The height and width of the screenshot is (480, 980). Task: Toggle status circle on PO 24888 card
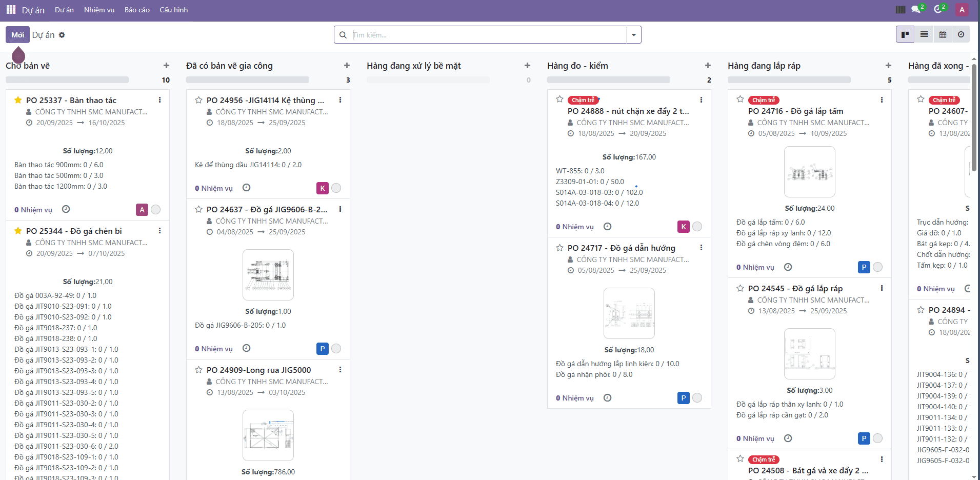pos(697,227)
